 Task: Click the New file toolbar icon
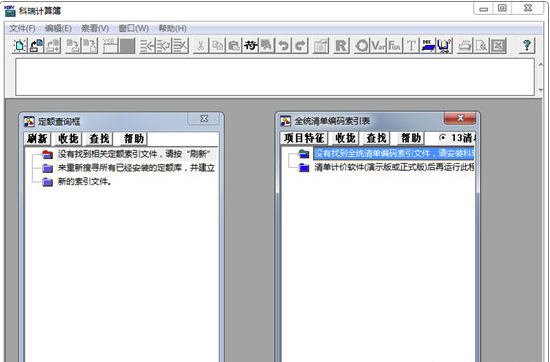20,46
